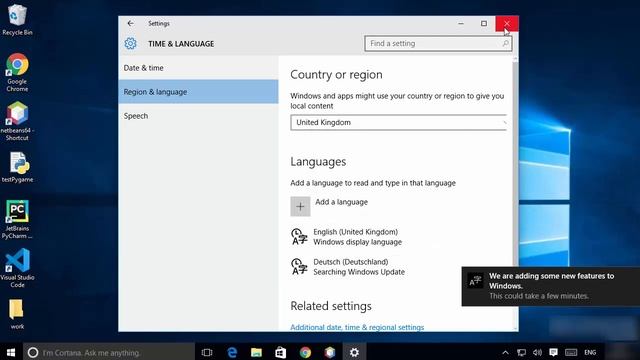Click the Find a setting search box
Viewport: 640px width, 360px height.
coord(438,43)
